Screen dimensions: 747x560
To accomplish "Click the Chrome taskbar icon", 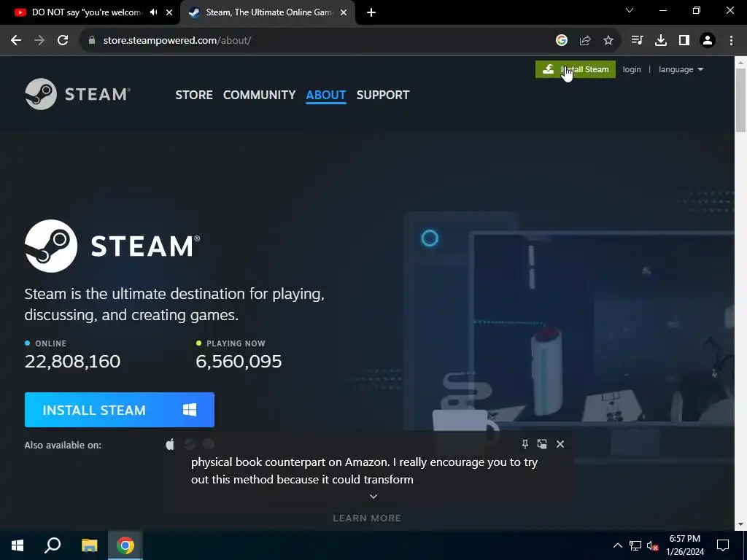I will coord(125,545).
